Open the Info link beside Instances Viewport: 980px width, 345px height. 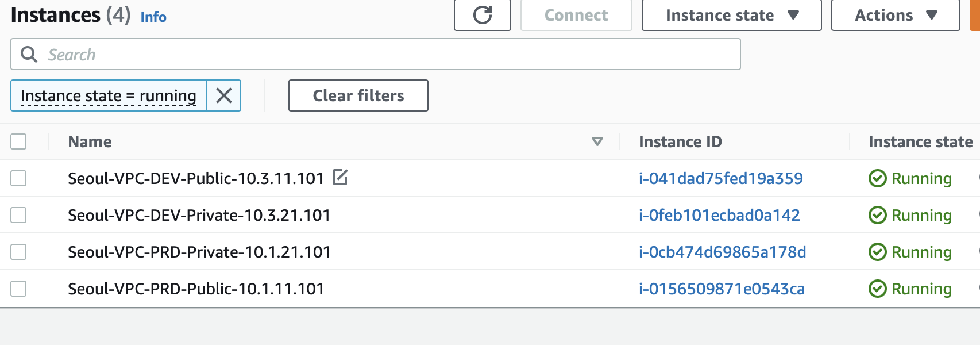[153, 17]
